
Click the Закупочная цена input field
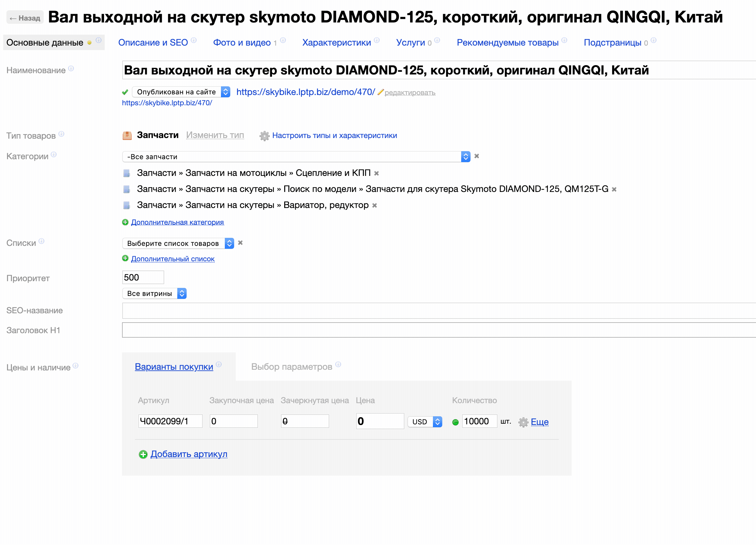(234, 421)
